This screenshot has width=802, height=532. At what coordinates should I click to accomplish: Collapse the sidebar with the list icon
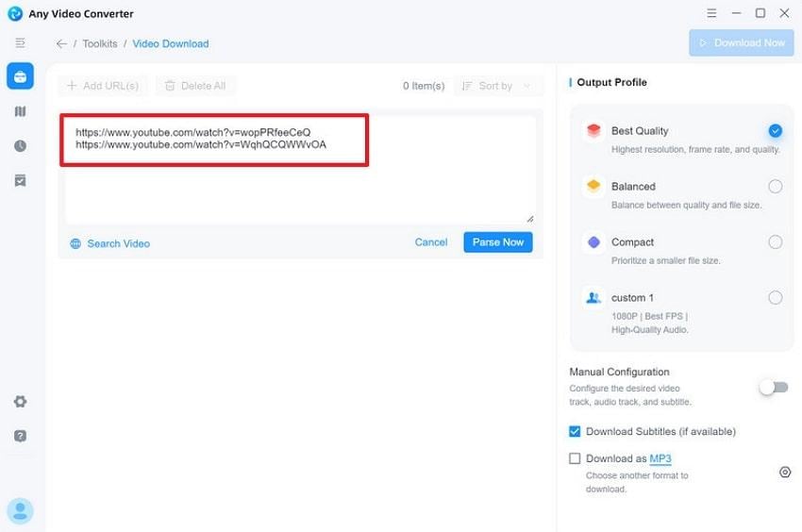pos(20,43)
